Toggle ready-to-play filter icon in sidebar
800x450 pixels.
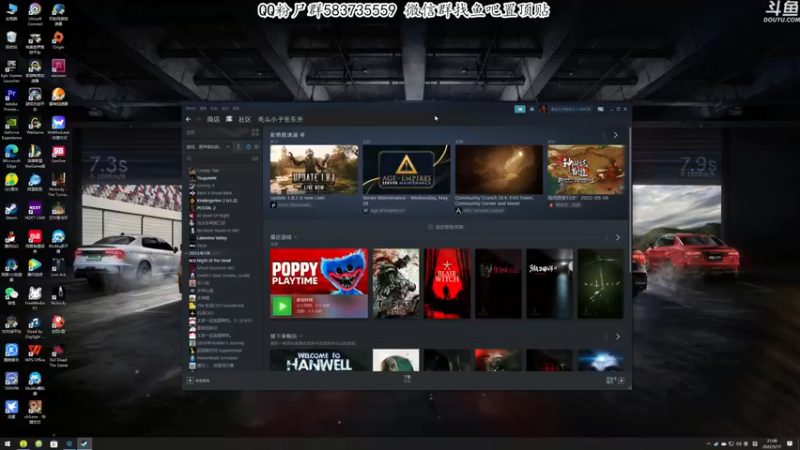tap(256, 146)
